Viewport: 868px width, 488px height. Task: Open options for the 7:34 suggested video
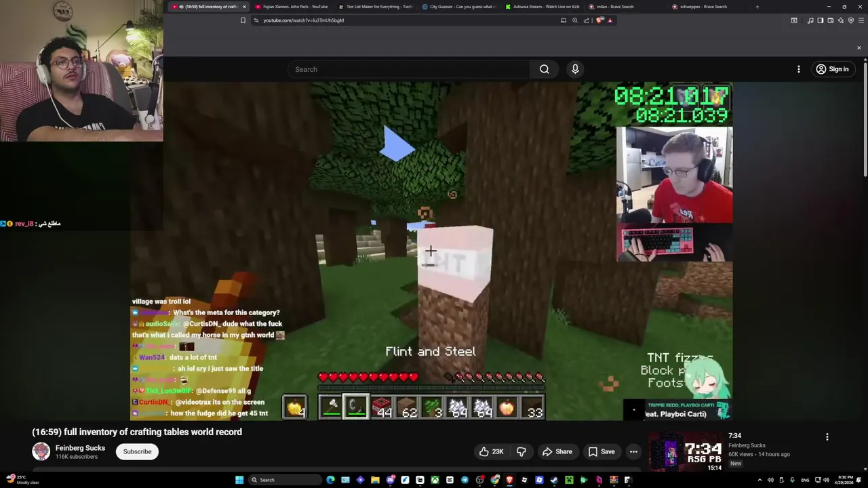827,437
